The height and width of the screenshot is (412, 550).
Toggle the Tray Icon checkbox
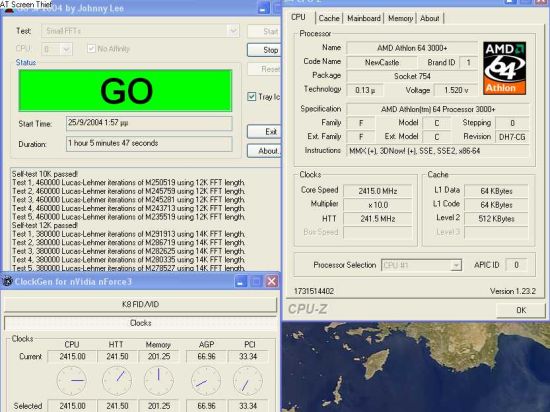tap(251, 96)
